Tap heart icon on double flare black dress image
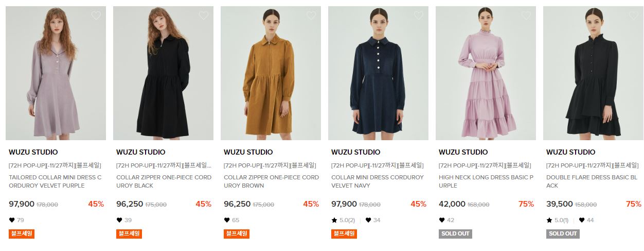644x251 pixels. point(634,15)
